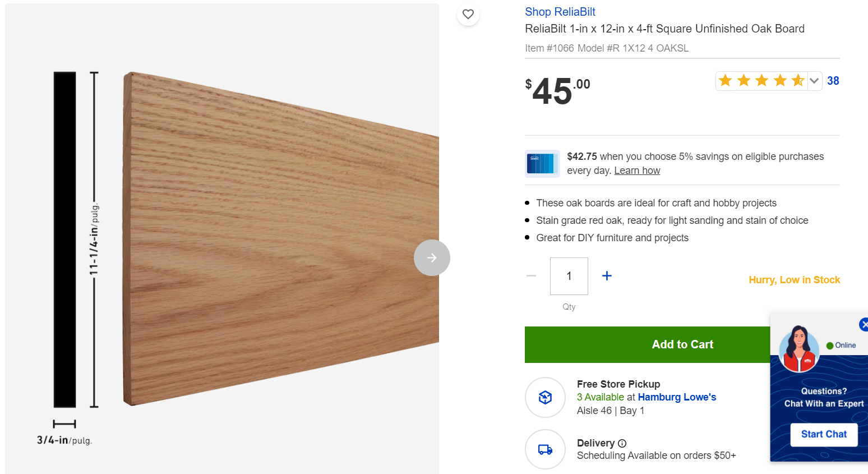Open the star ratings breakdown dropdown
Screen dimensions: 868x474
pyautogui.click(x=814, y=80)
